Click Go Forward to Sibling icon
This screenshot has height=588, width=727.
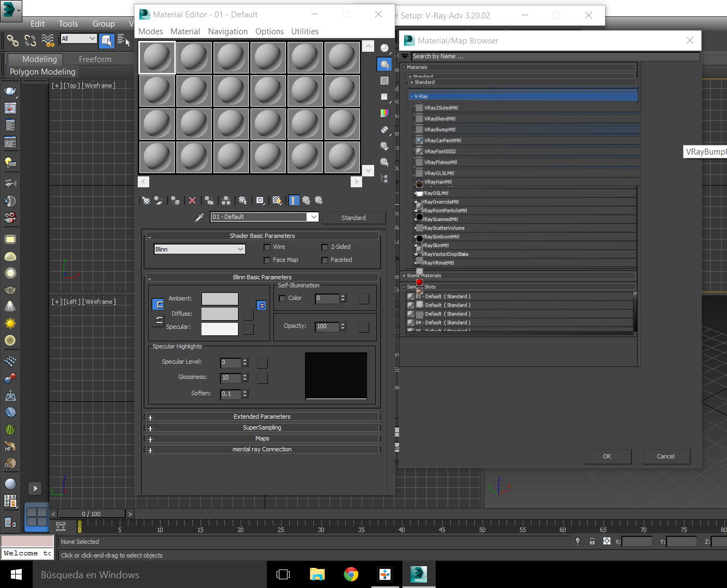click(x=319, y=200)
